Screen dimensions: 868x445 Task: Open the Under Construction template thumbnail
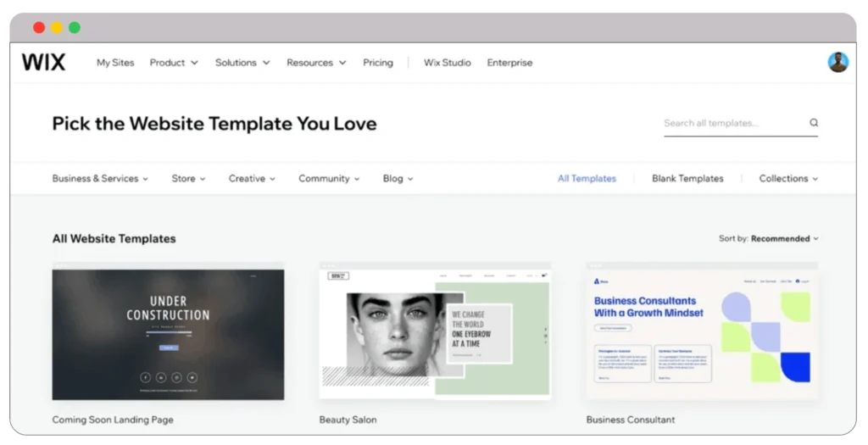pos(169,331)
